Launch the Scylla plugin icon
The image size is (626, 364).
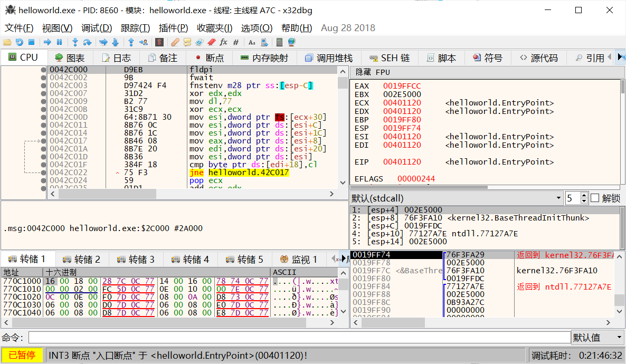click(159, 42)
